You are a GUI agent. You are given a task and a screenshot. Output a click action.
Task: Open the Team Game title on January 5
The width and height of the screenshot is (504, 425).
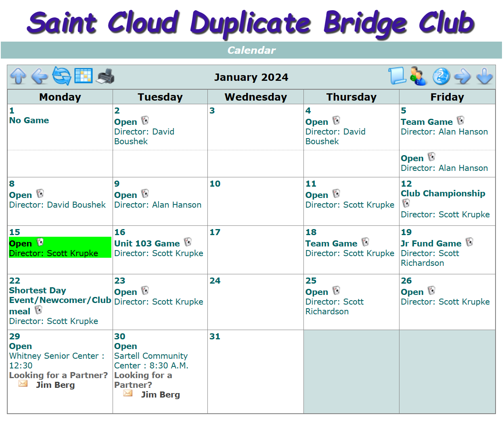point(427,122)
